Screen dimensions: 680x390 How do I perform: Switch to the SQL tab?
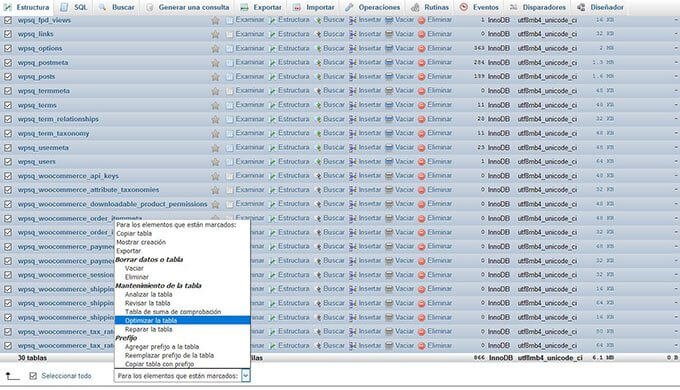[74, 7]
